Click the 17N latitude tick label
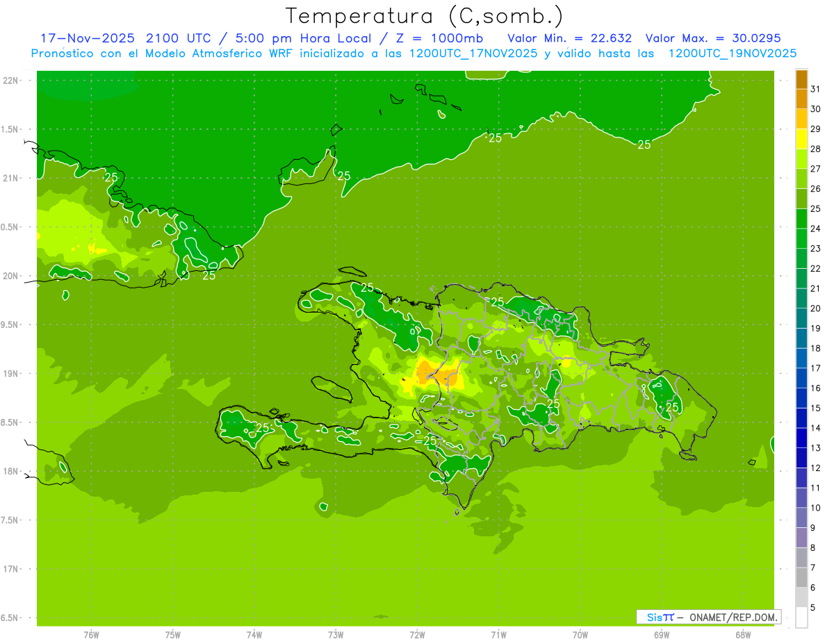834x644 pixels. tap(12, 569)
